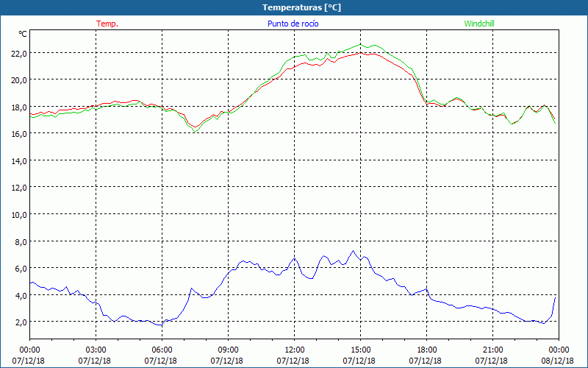This screenshot has height=368, width=588.
Task: Select the green "Windchill" legend label
Action: 479,24
